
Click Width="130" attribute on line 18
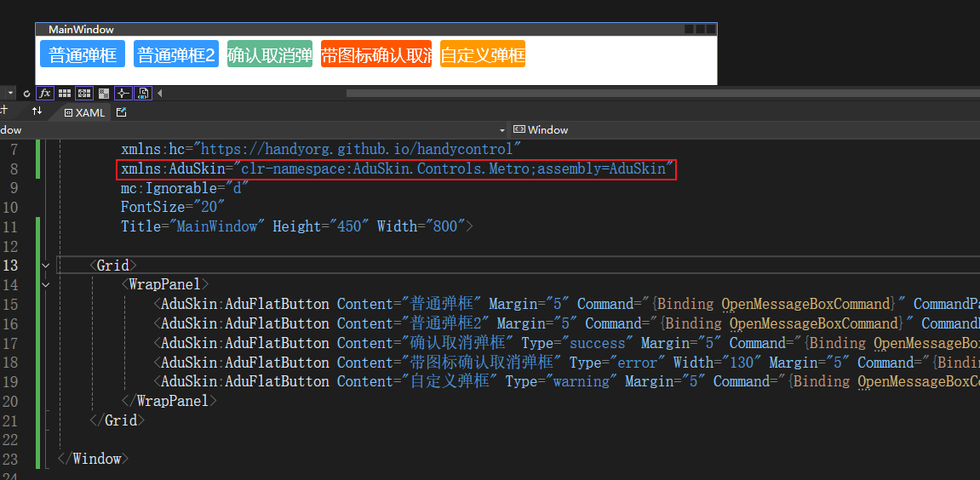[717, 362]
